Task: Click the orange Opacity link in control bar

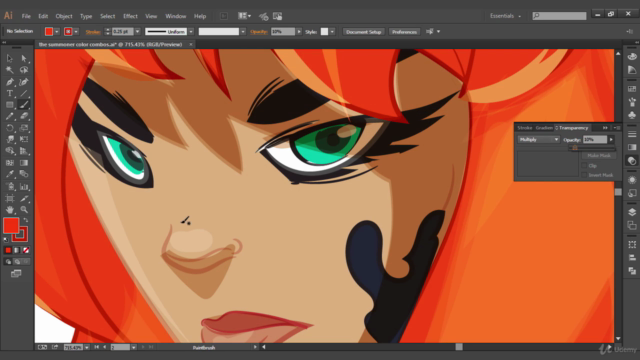Action: click(x=259, y=32)
